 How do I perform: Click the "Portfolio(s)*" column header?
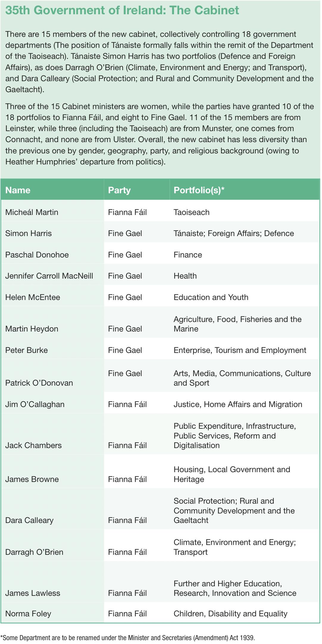(199, 190)
